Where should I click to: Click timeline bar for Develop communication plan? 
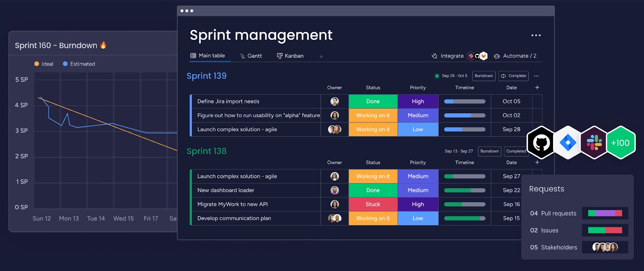click(464, 218)
